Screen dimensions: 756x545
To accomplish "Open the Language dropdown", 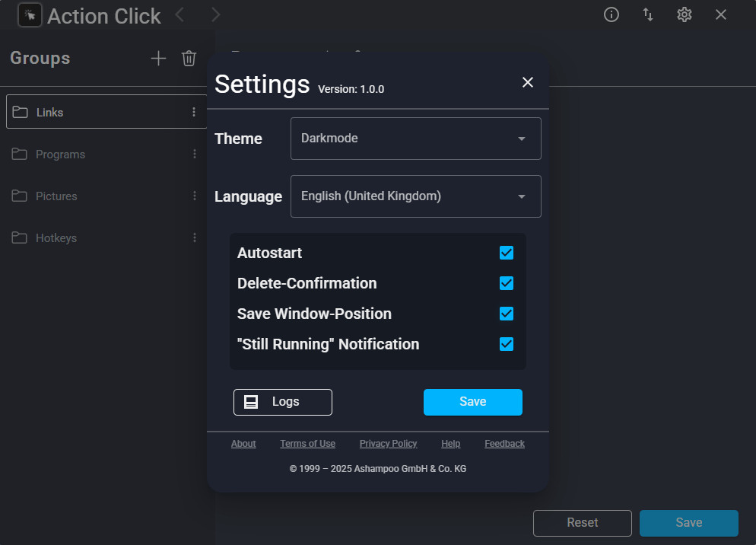I will [x=416, y=196].
